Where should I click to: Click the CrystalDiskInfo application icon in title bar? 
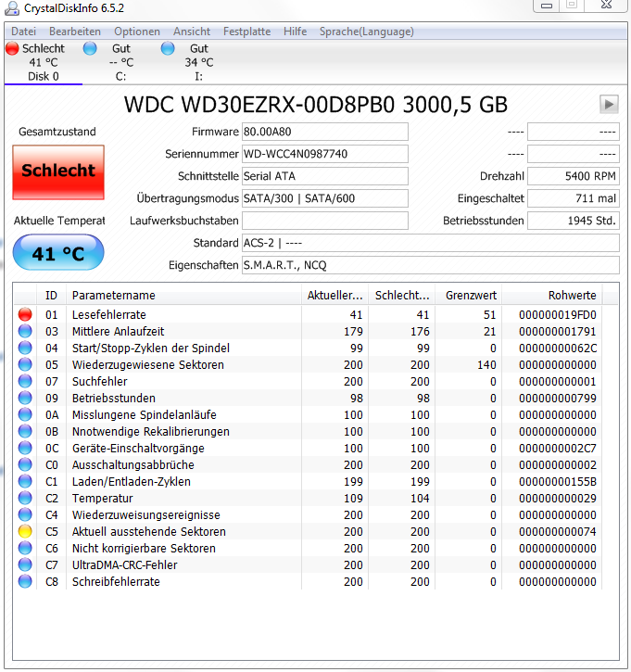11,8
